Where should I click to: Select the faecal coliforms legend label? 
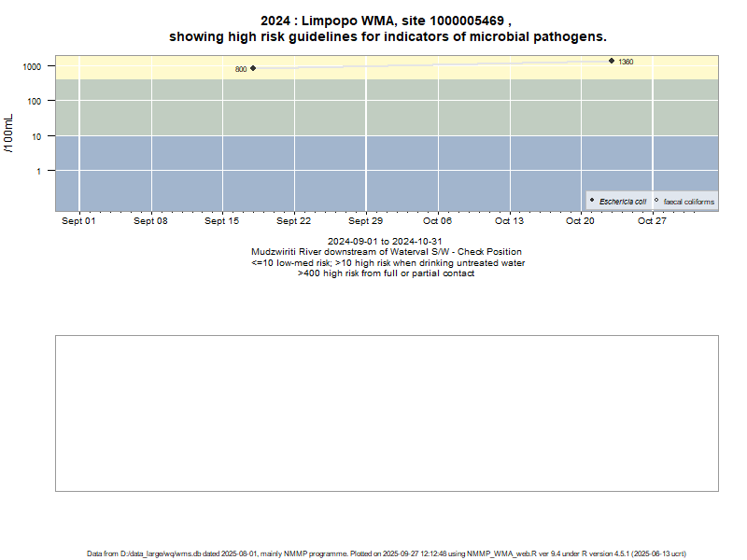(688, 202)
